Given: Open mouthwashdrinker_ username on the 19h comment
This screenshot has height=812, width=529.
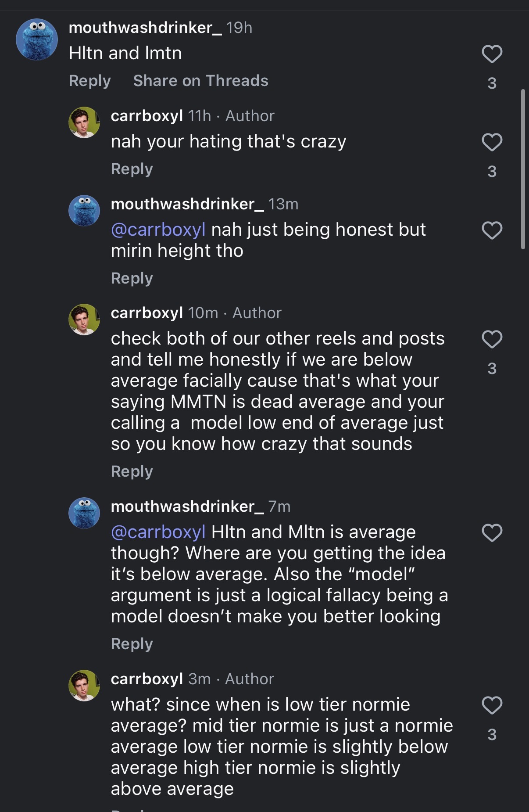Looking at the screenshot, I should 145,28.
